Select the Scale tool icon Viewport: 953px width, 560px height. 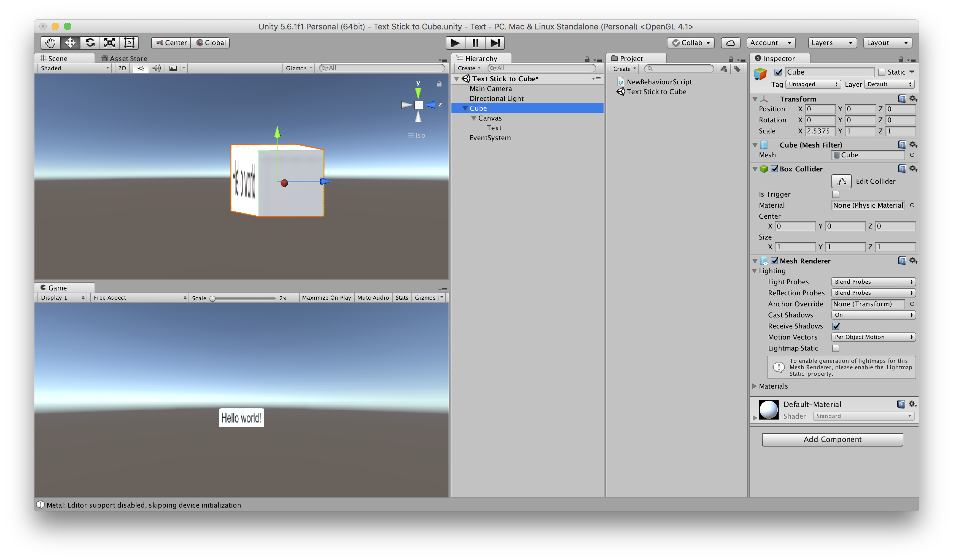tap(110, 43)
